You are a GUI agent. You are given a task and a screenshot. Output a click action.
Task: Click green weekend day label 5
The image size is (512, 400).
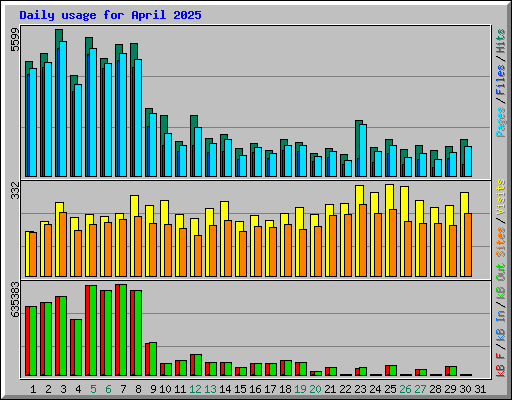click(x=93, y=389)
